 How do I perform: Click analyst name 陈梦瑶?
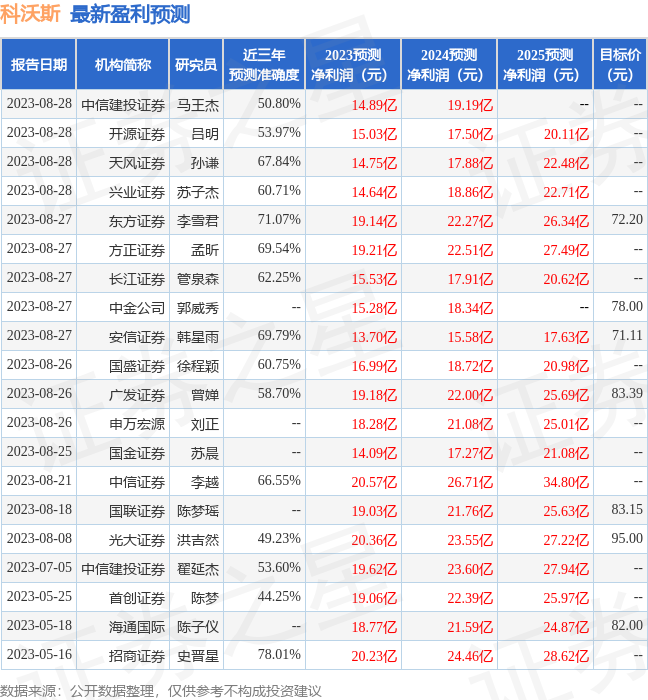tap(198, 511)
